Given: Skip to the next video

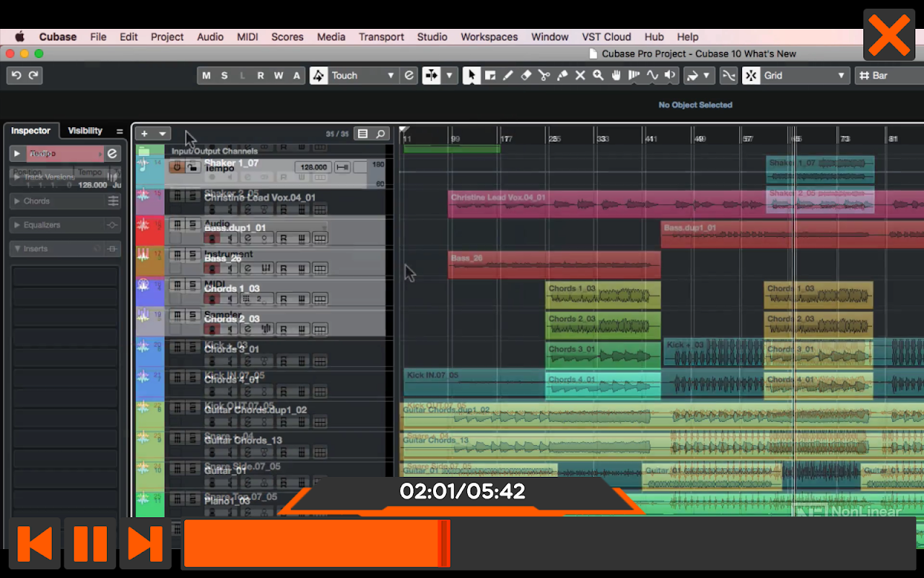Looking at the screenshot, I should 145,543.
